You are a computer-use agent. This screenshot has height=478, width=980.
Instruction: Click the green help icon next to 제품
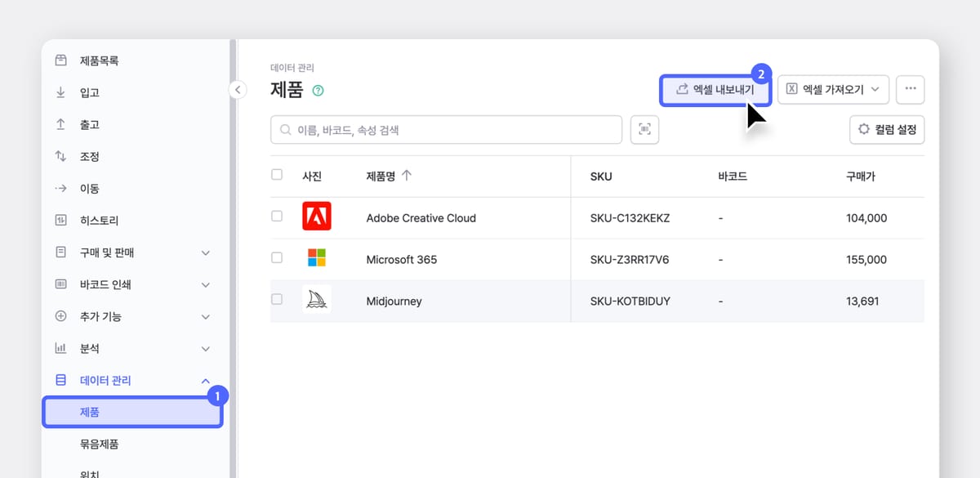(x=318, y=91)
